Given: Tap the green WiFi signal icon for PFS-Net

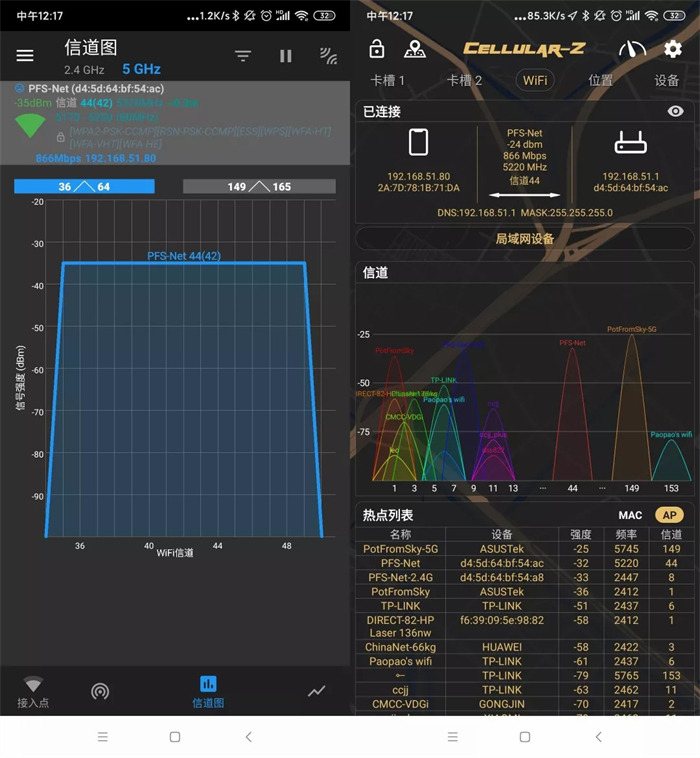Looking at the screenshot, I should click(30, 126).
